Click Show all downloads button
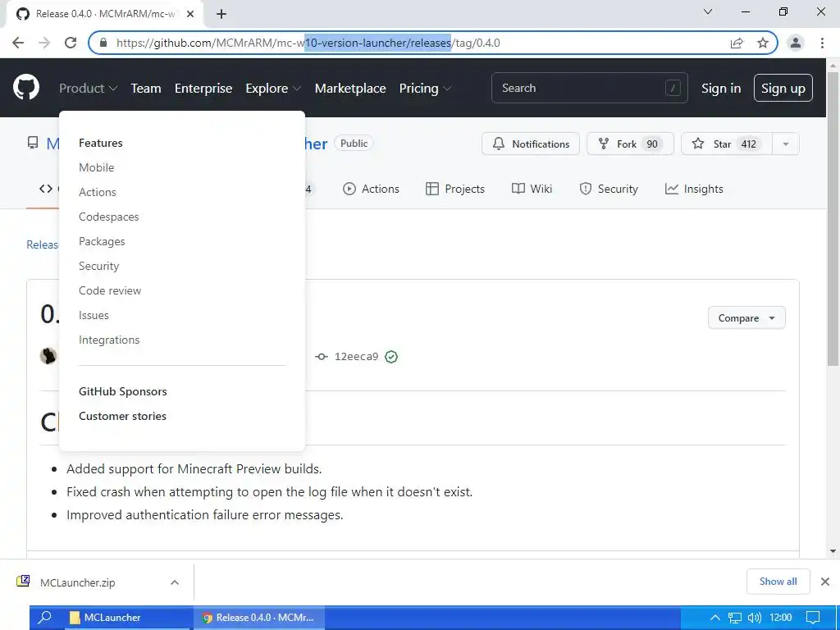 778,582
